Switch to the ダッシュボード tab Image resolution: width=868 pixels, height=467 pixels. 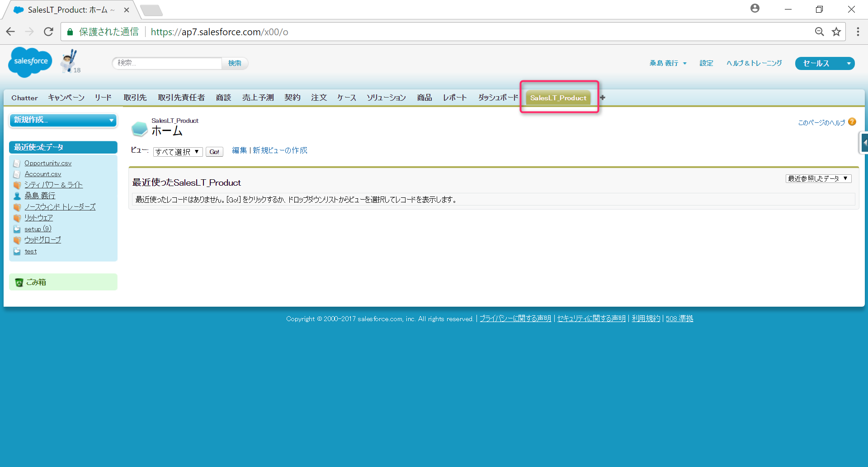(x=497, y=97)
